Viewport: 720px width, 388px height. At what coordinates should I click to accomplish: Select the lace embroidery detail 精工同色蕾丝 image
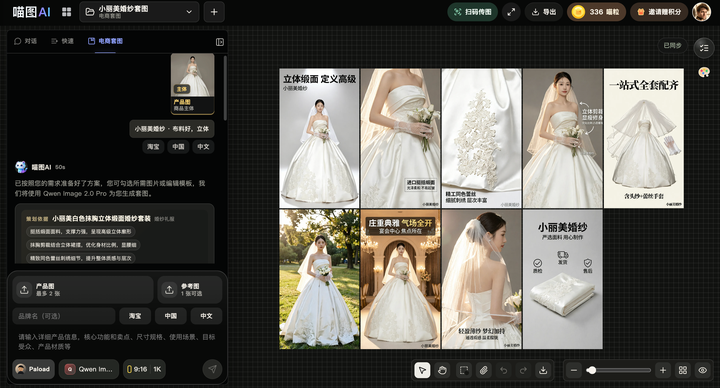(482, 138)
